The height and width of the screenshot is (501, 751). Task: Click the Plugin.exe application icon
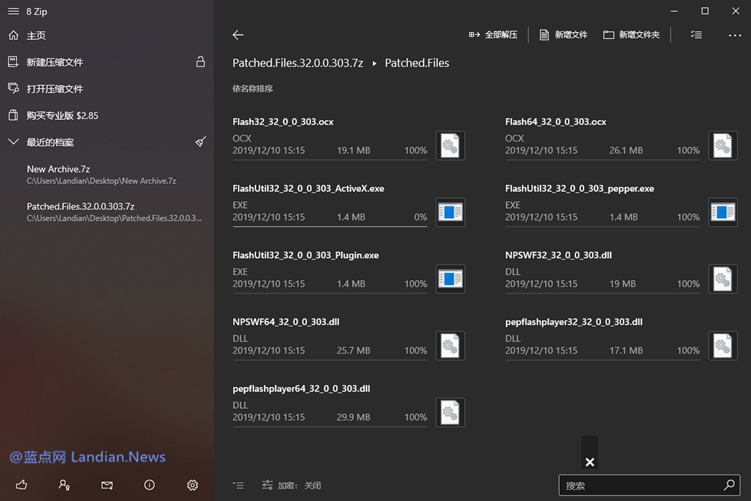click(x=450, y=279)
